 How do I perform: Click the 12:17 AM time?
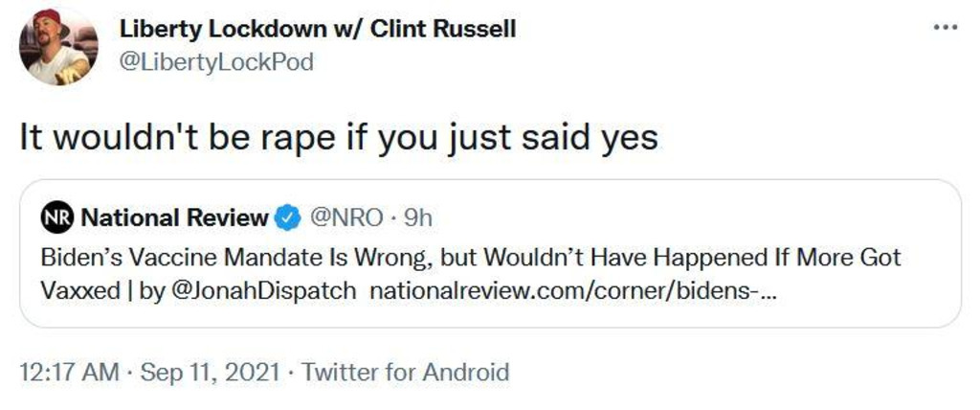point(73,373)
